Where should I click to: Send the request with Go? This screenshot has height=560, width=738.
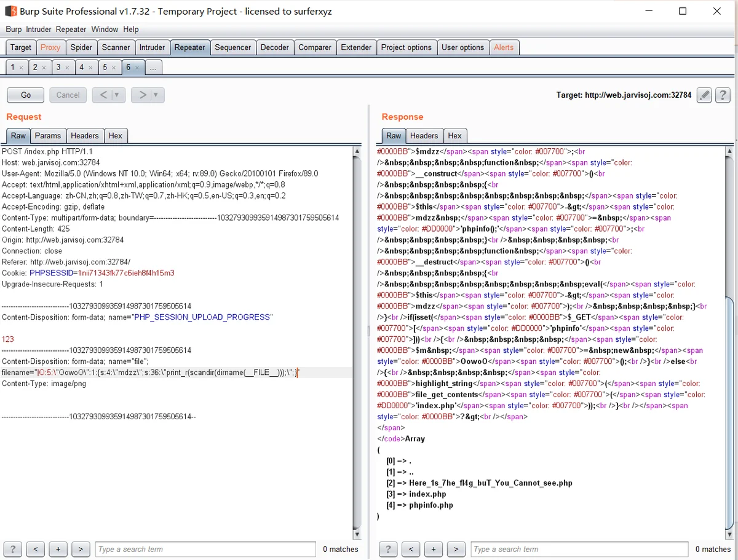coord(26,95)
